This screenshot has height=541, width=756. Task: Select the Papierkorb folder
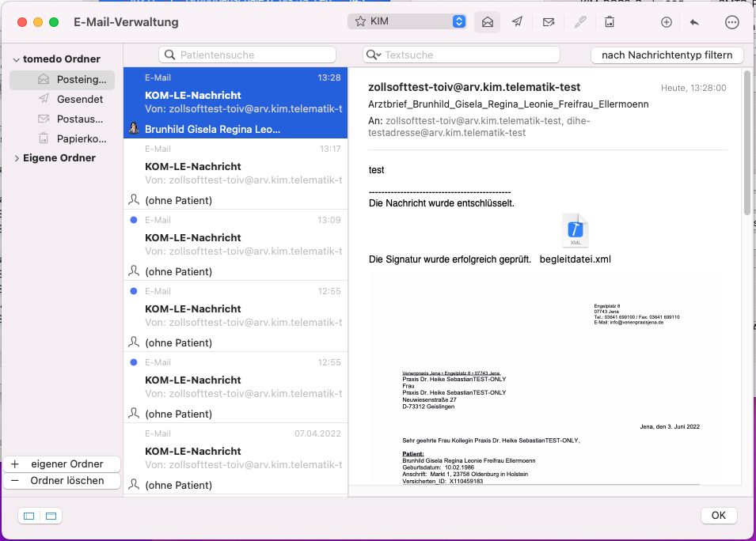pos(63,138)
